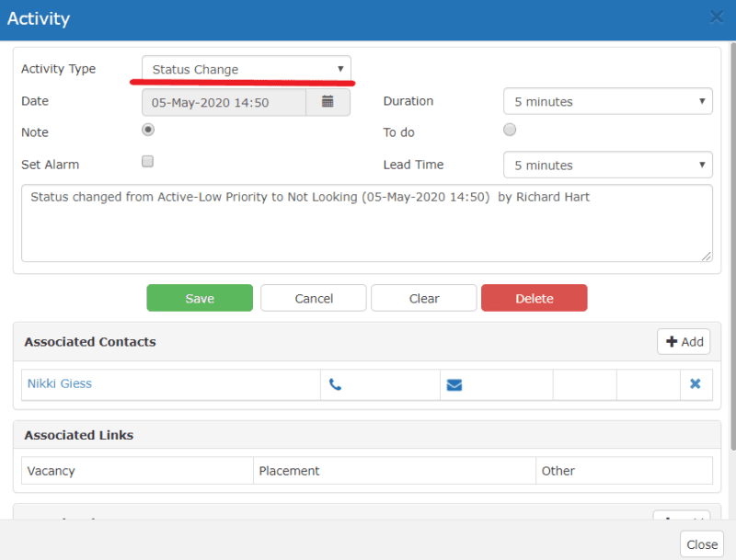Open the Nikki Giess contact link
This screenshot has width=736, height=560.
pyautogui.click(x=60, y=383)
